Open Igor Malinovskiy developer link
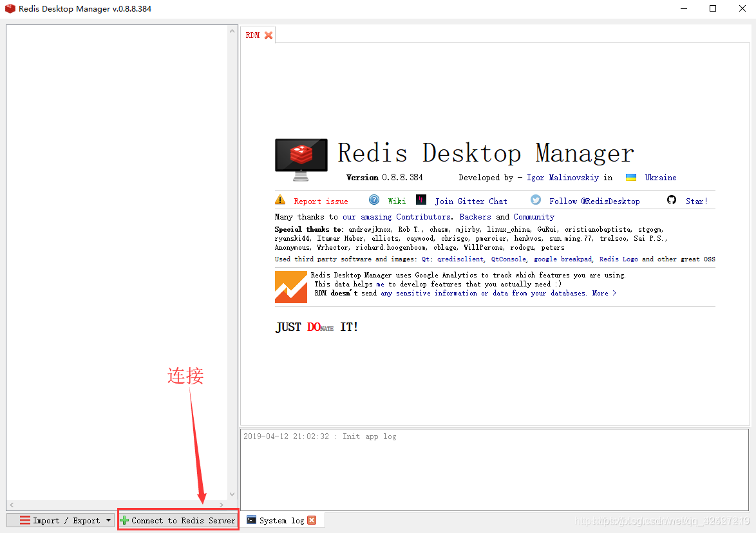This screenshot has height=533, width=756. [563, 178]
